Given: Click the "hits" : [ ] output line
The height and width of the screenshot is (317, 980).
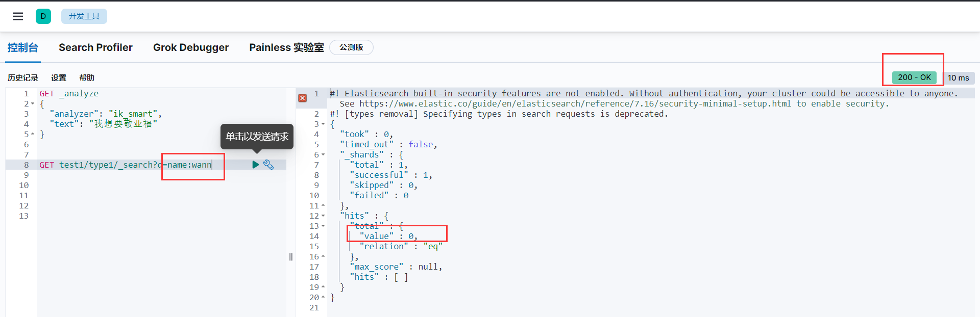Looking at the screenshot, I should coord(379,277).
